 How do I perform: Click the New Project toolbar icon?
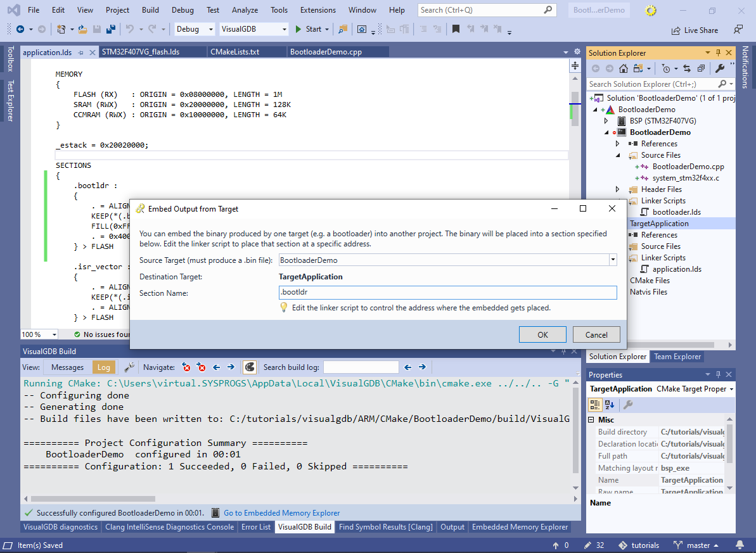[61, 29]
